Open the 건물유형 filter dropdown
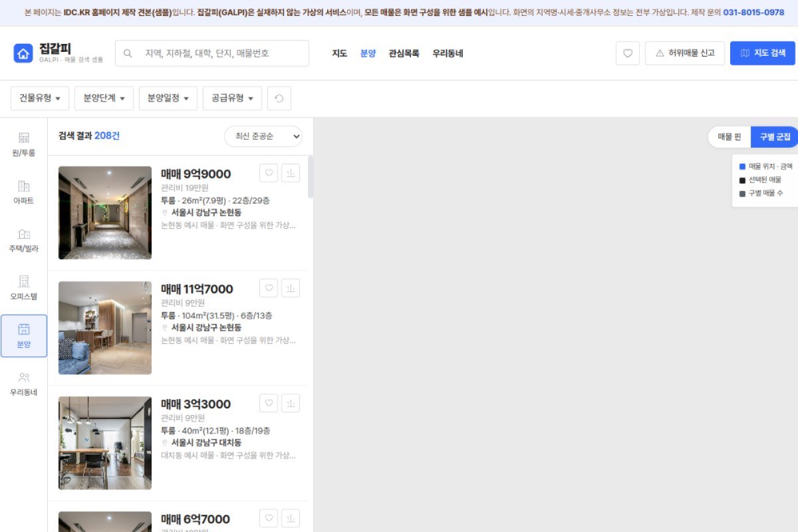 tap(40, 98)
